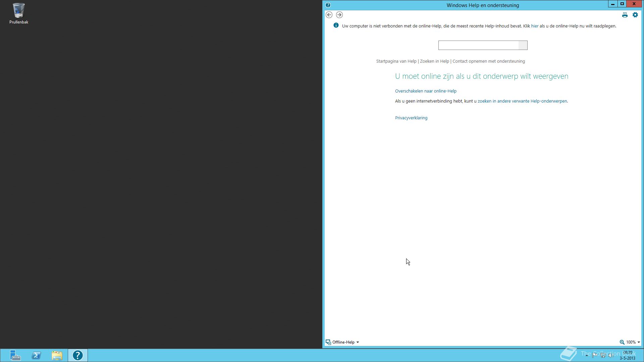Select Zoeken in Help link
The image size is (644, 362).
click(x=434, y=61)
